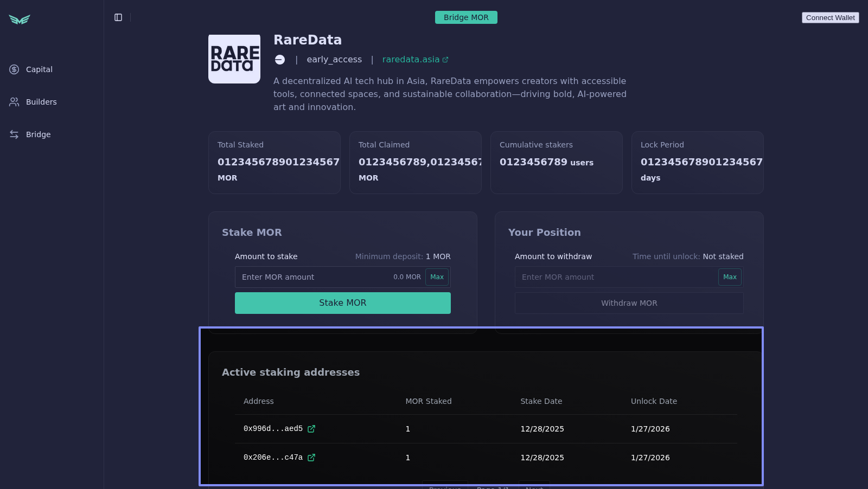Click the Bridge MOR button

466,17
